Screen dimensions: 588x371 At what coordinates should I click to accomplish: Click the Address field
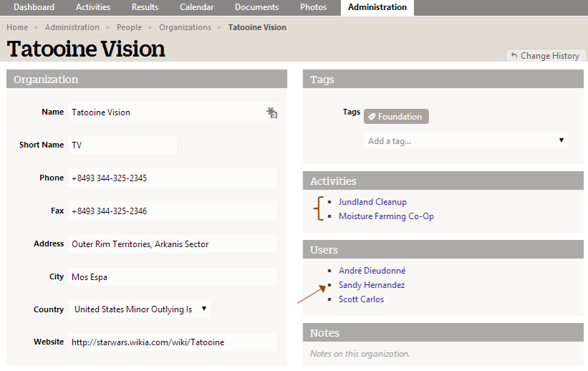(x=172, y=244)
